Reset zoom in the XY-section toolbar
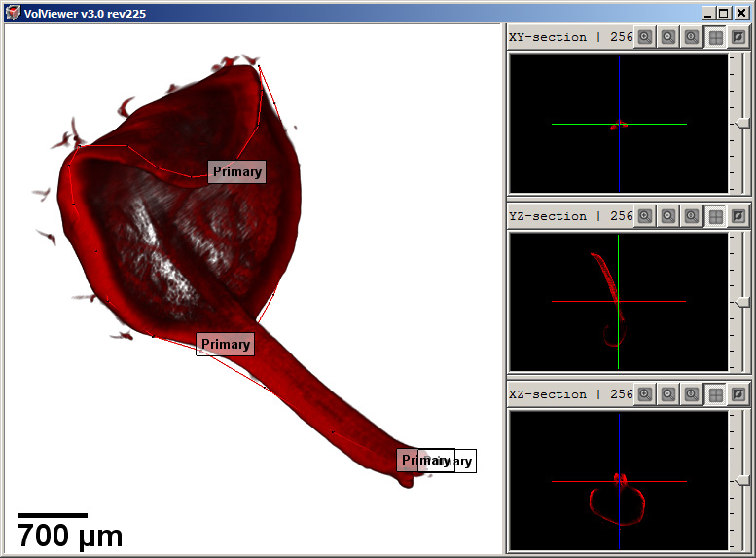This screenshot has height=558, width=756. (x=691, y=37)
